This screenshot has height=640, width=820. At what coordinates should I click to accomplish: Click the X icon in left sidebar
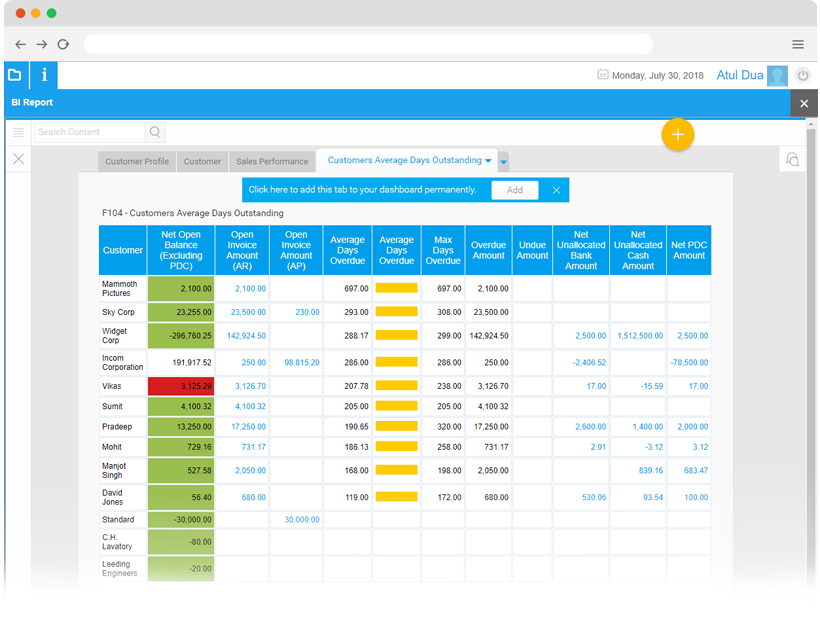point(18,159)
